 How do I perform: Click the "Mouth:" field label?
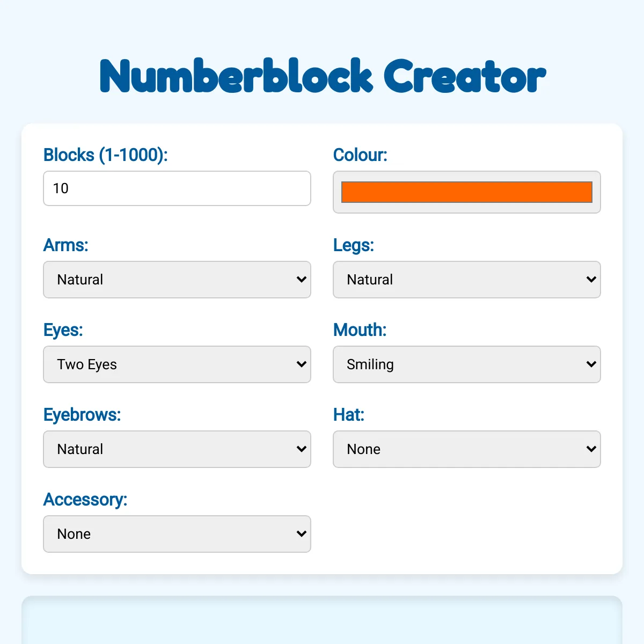pyautogui.click(x=360, y=330)
